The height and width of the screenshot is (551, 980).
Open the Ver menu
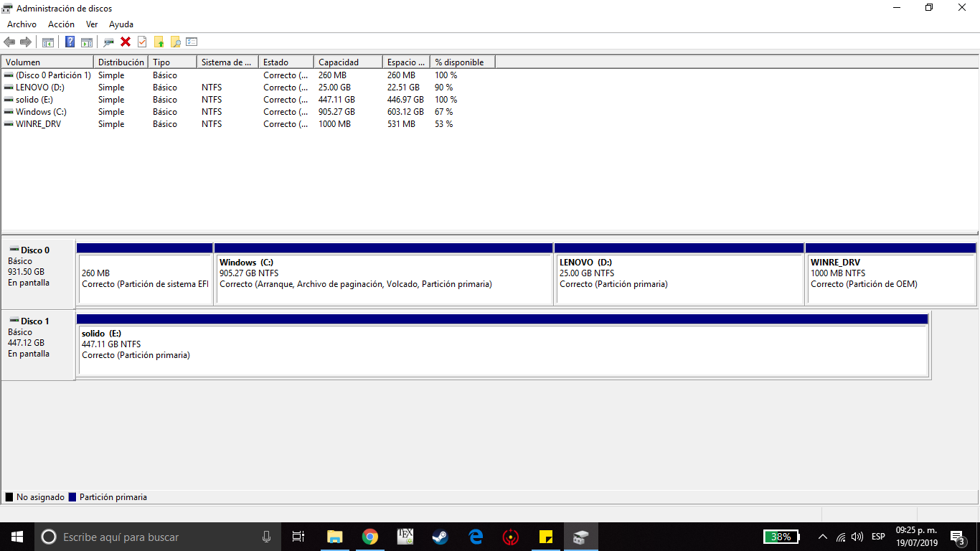pyautogui.click(x=92, y=24)
